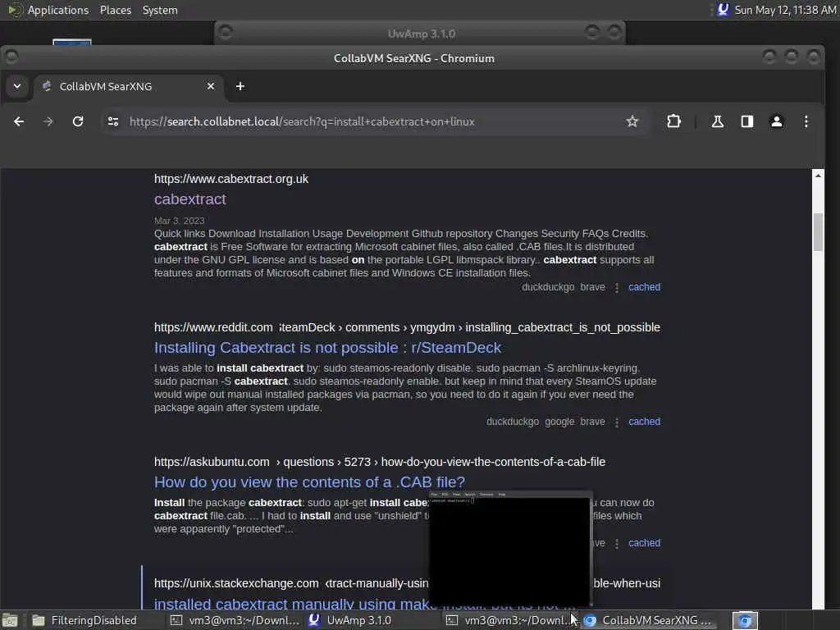
Task: Expand the tab search dropdown
Action: click(17, 86)
